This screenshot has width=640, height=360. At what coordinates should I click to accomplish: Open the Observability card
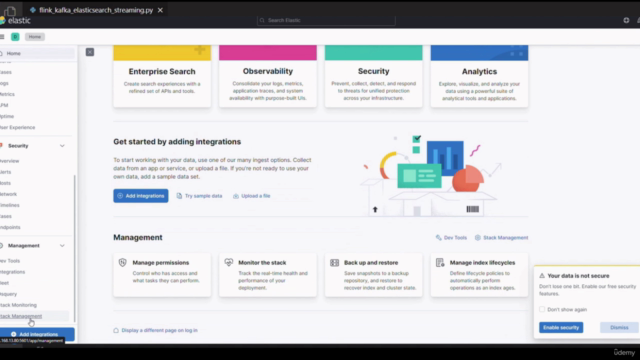268,76
